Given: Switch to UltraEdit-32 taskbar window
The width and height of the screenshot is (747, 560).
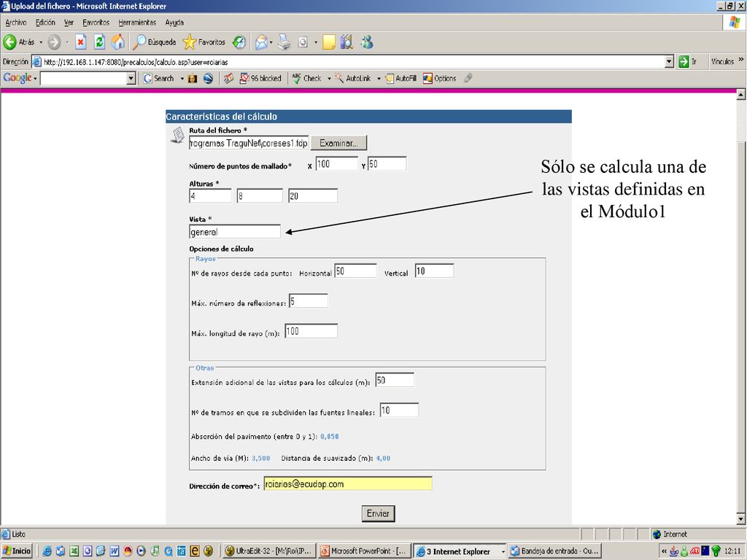Looking at the screenshot, I should coord(269,551).
